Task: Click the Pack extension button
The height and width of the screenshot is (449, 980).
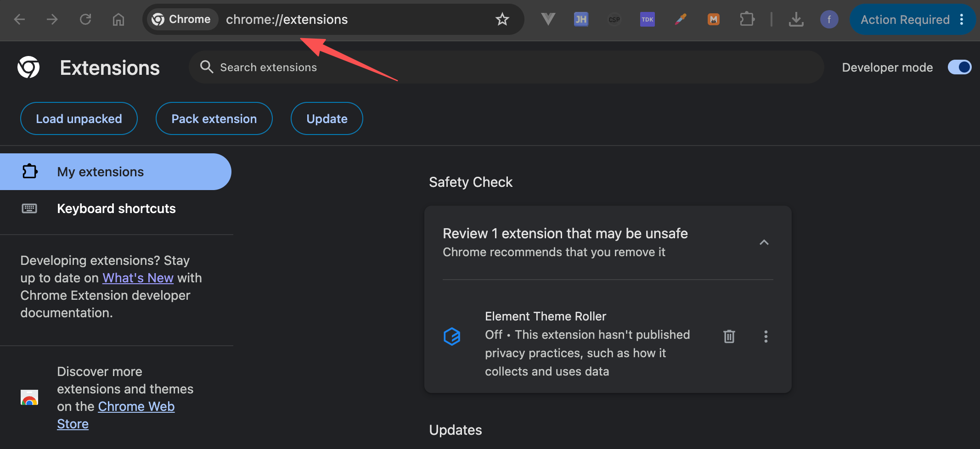Action: [214, 118]
